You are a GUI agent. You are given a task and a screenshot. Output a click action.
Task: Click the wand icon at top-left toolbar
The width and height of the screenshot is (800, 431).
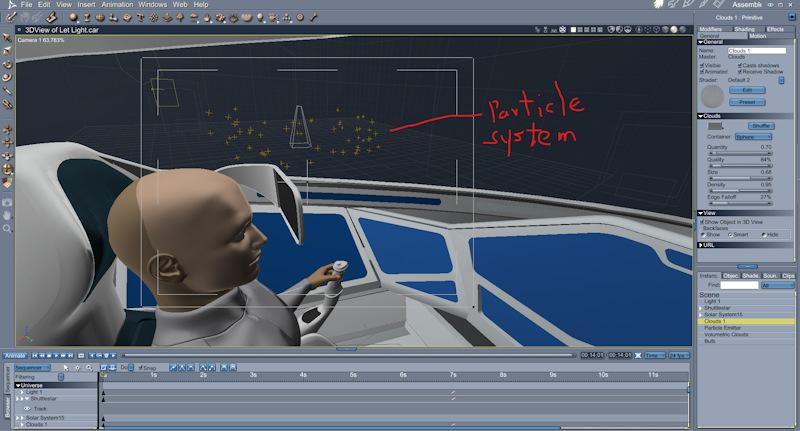(10, 17)
